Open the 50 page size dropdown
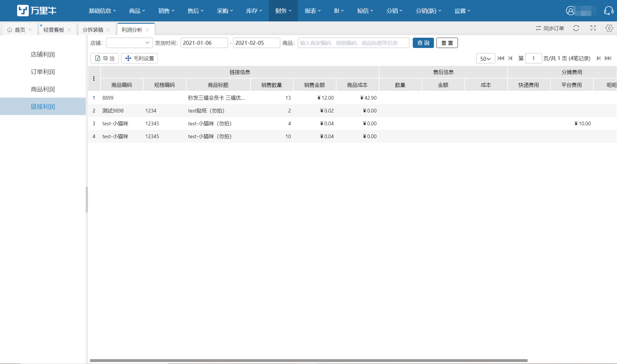Viewport: 617px width, 364px height. [486, 58]
